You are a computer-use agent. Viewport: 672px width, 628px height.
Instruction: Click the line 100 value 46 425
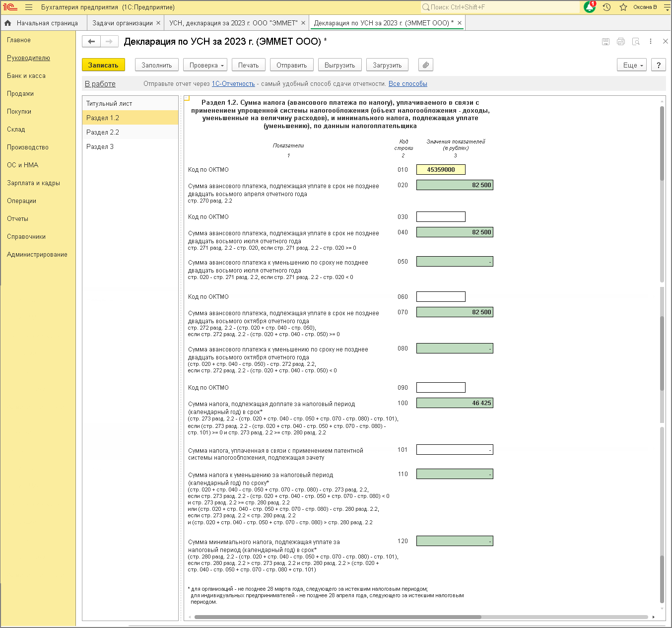pyautogui.click(x=455, y=403)
